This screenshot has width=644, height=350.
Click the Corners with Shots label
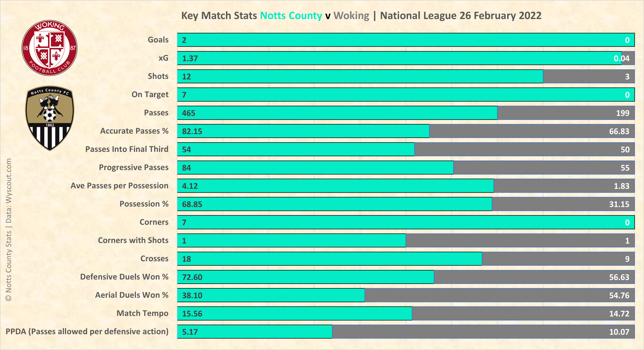(x=133, y=240)
